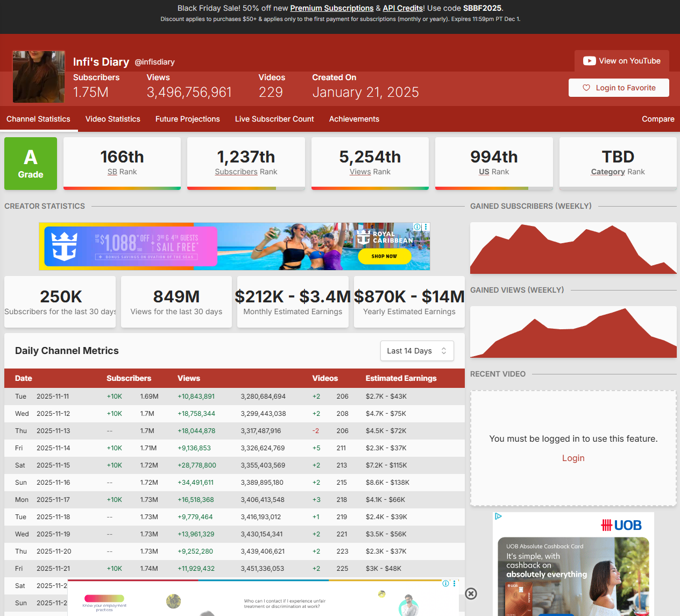Click the heart icon beside Login to Favorite
Image resolution: width=680 pixels, height=616 pixels.
[586, 88]
